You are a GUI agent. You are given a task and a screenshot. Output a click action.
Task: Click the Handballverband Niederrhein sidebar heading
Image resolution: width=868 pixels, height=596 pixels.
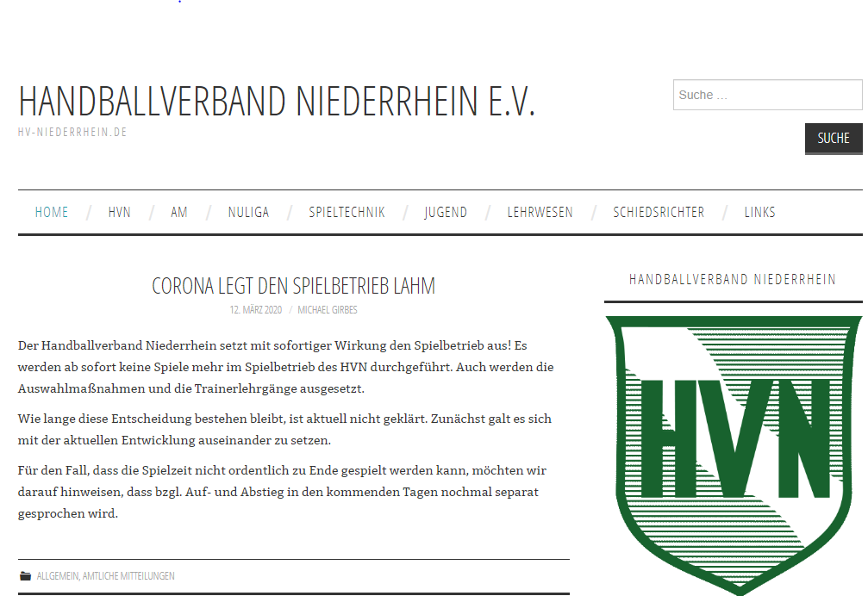733,280
